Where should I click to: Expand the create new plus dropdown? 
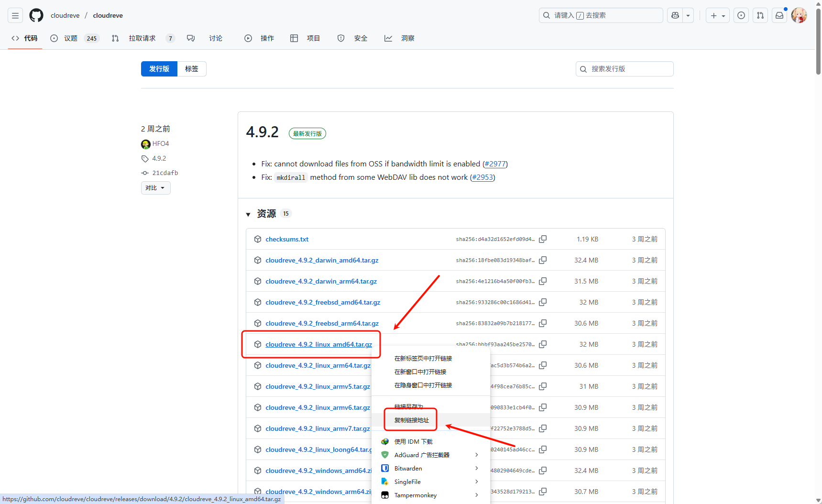coord(717,16)
